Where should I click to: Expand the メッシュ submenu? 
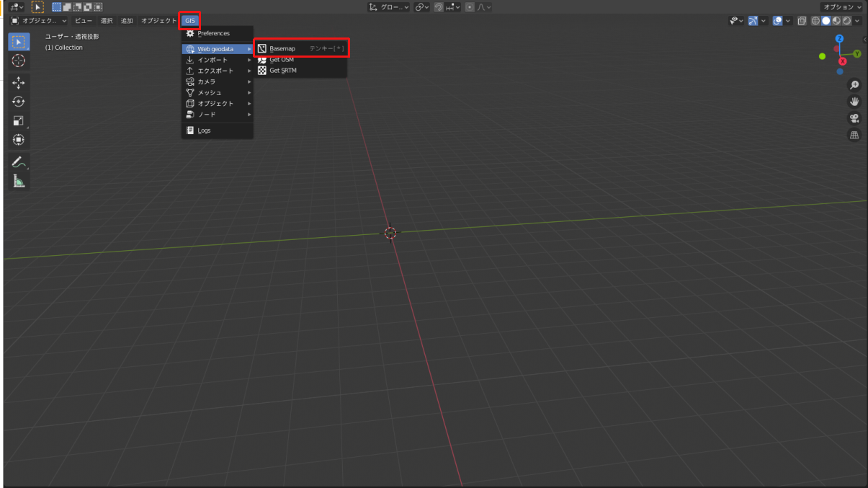[x=218, y=92]
